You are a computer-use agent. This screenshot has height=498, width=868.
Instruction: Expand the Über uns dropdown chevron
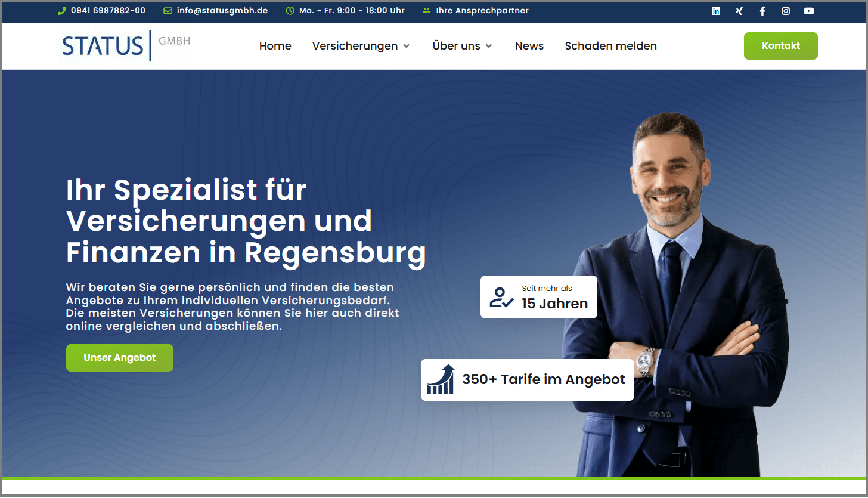pyautogui.click(x=489, y=46)
